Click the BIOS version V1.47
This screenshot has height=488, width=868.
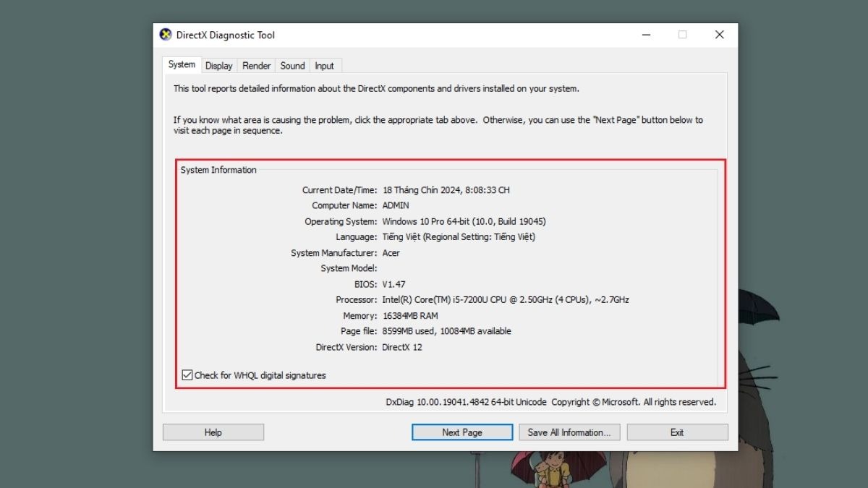coord(394,284)
